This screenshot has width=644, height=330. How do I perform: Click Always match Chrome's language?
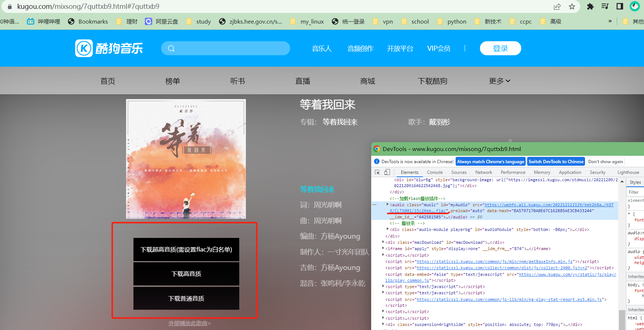(x=491, y=161)
